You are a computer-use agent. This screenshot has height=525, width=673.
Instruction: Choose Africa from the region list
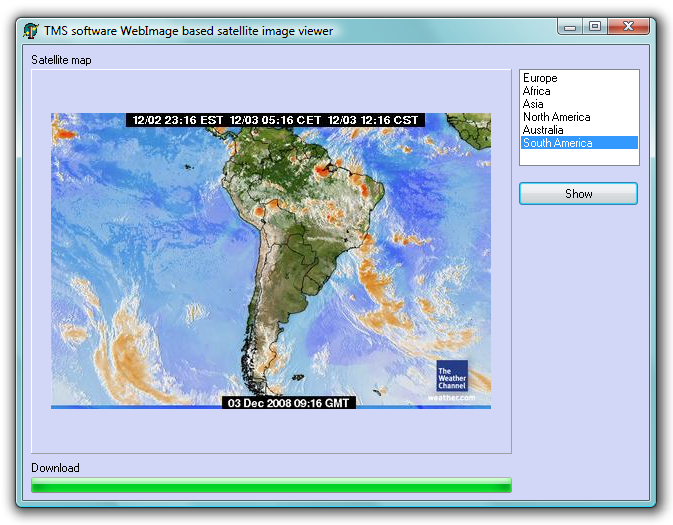click(537, 91)
